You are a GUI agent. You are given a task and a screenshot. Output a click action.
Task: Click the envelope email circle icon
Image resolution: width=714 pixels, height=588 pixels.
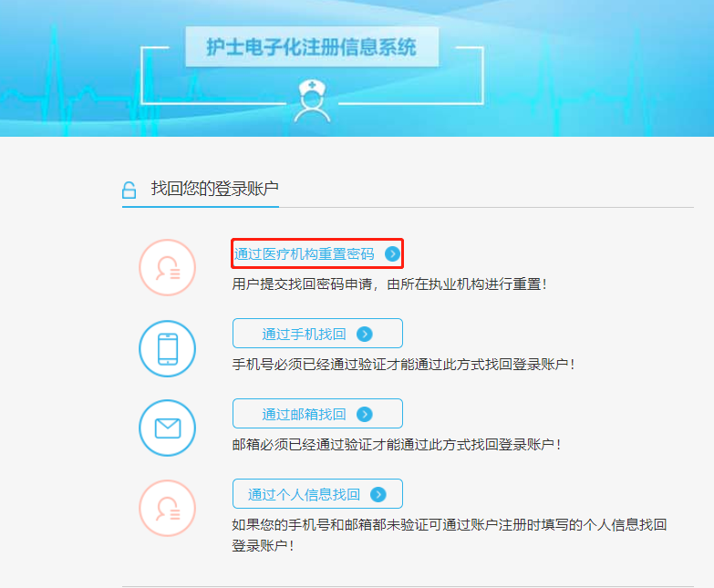pyautogui.click(x=167, y=428)
